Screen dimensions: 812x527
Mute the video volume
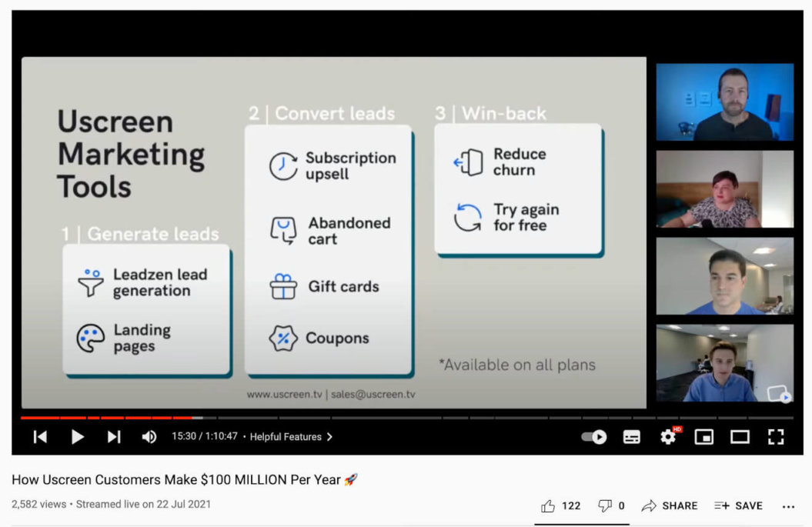click(149, 437)
